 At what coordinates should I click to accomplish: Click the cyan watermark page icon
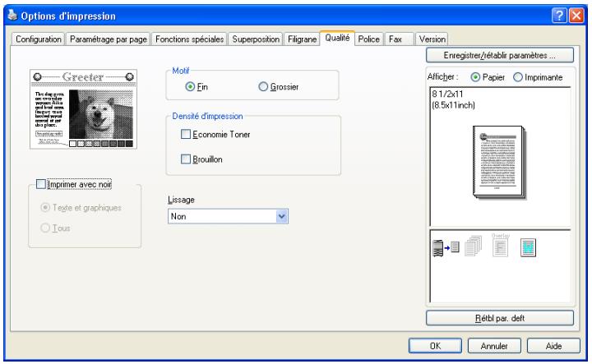[x=528, y=248]
